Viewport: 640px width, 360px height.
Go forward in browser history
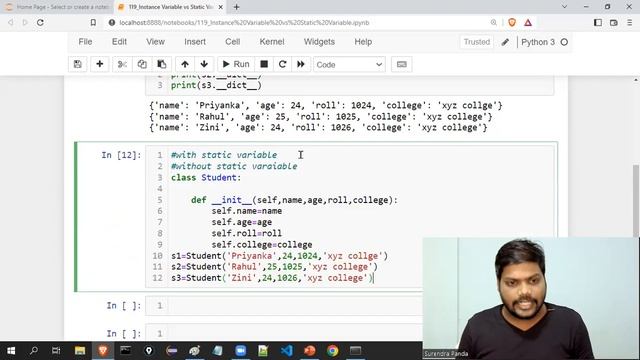click(x=25, y=22)
